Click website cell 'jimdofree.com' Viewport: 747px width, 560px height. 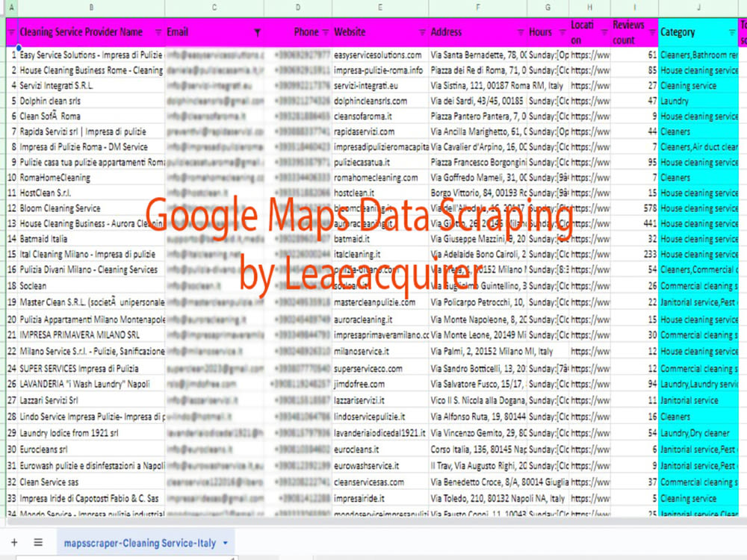[x=380, y=384]
